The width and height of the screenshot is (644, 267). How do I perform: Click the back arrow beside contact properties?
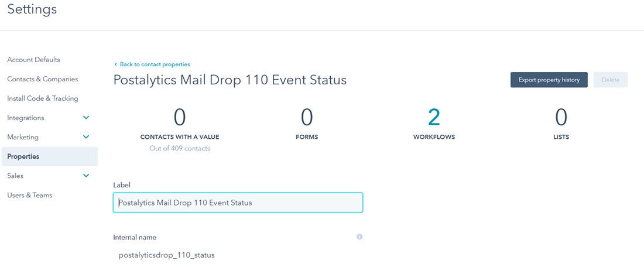tap(116, 64)
